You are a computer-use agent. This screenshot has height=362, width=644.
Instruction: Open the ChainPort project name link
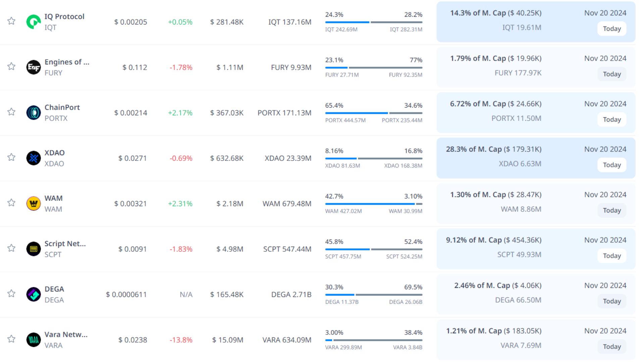pyautogui.click(x=62, y=107)
